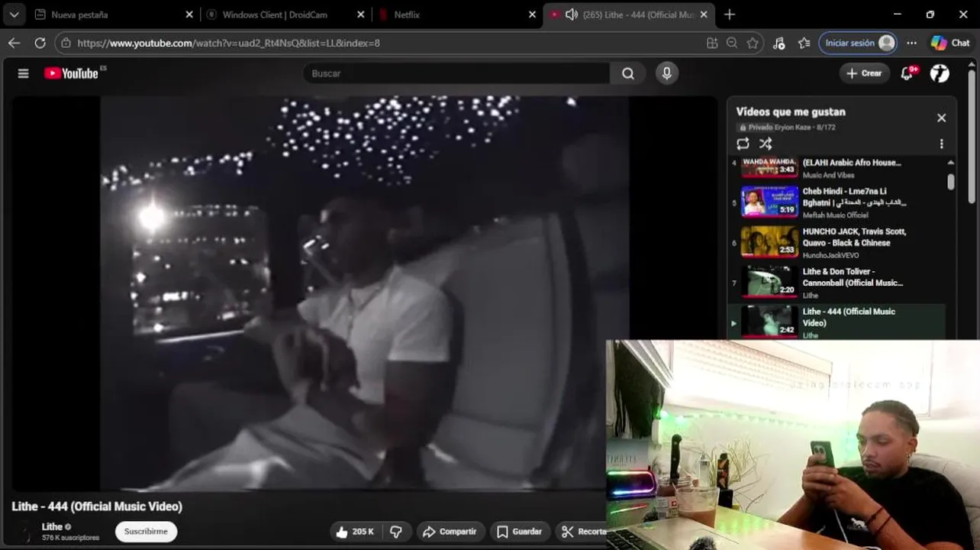Close the Nueva pestaña tab
This screenshot has width=980, height=550.
(189, 15)
